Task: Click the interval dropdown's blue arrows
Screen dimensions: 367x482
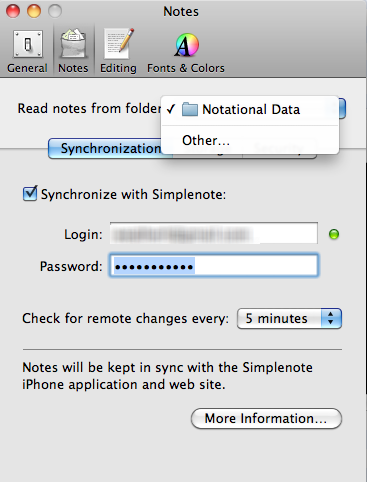Action: (x=331, y=318)
